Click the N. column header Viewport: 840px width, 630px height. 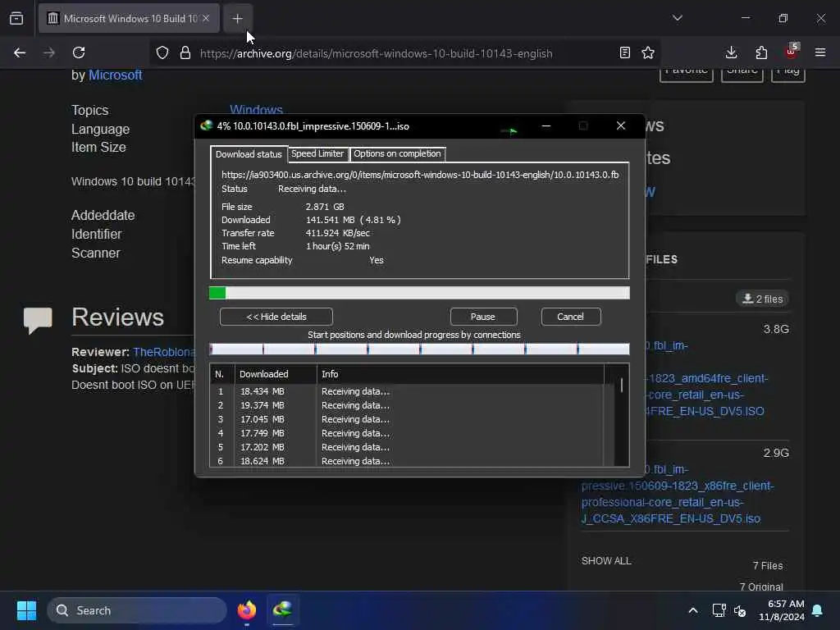point(222,374)
